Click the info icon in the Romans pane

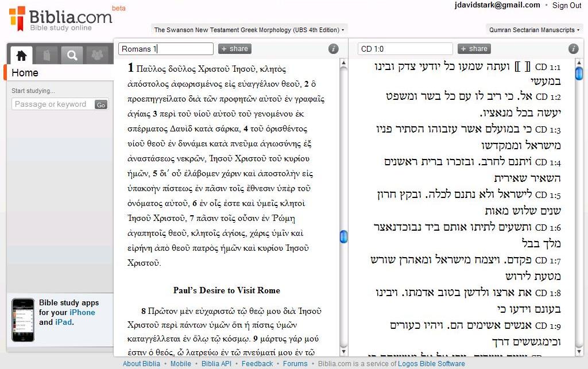(333, 49)
